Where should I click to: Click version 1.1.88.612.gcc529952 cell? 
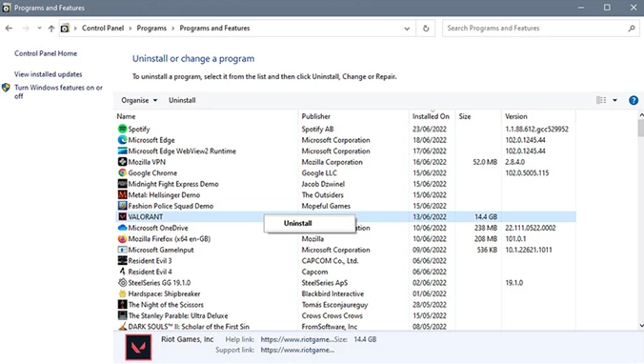point(536,129)
